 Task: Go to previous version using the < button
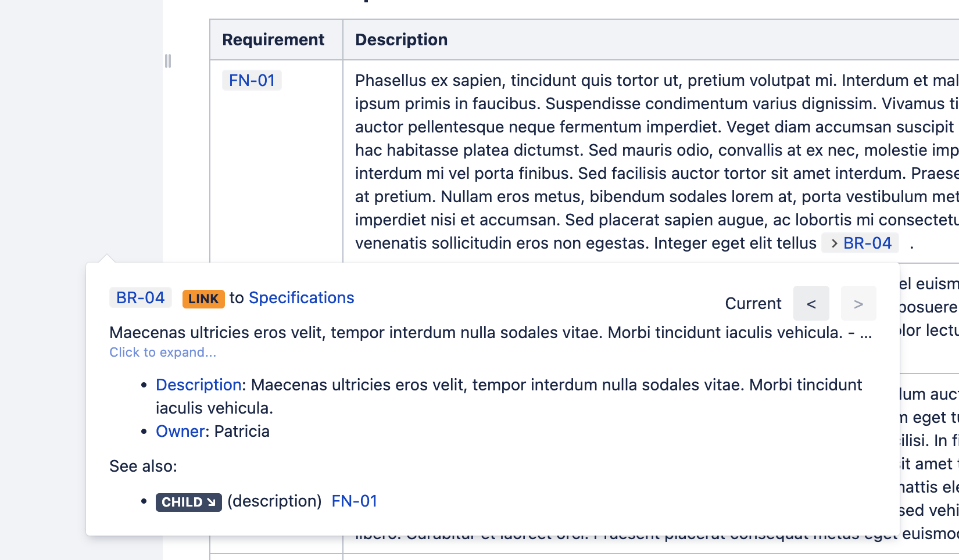tap(811, 304)
